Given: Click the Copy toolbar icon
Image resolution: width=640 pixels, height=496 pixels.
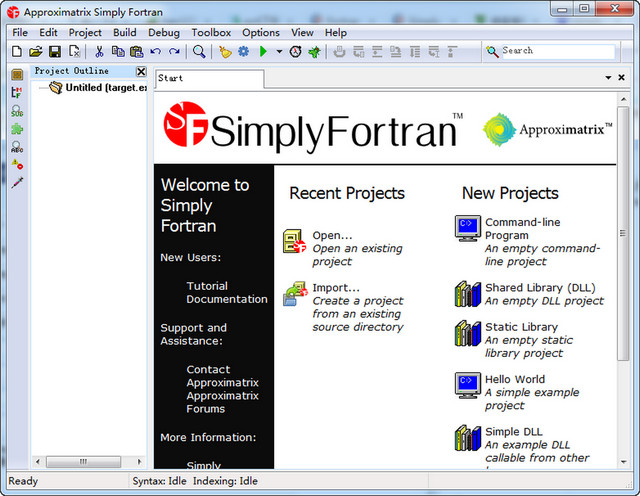Looking at the screenshot, I should pyautogui.click(x=118, y=51).
